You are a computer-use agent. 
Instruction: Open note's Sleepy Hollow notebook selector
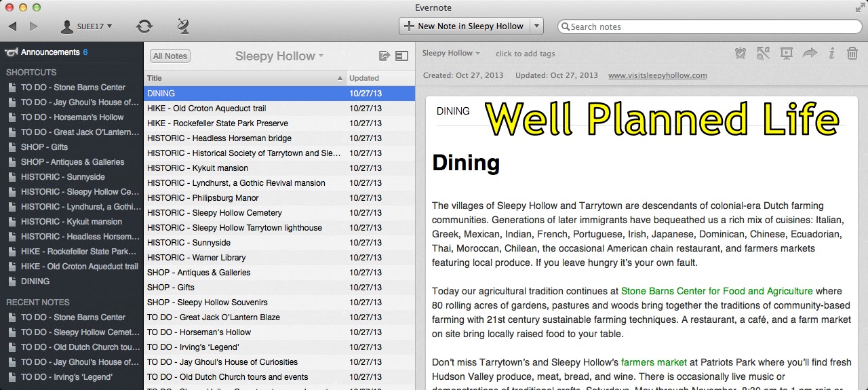coord(451,54)
